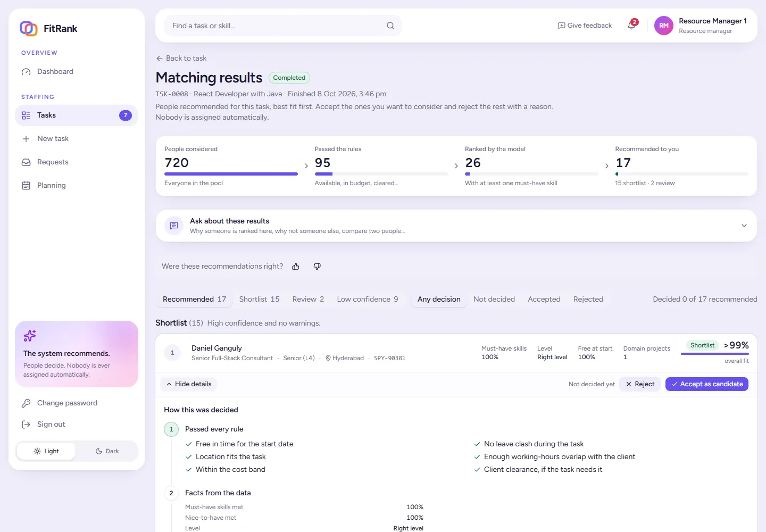
Task: Filter by Rejected decisions
Action: pos(588,300)
